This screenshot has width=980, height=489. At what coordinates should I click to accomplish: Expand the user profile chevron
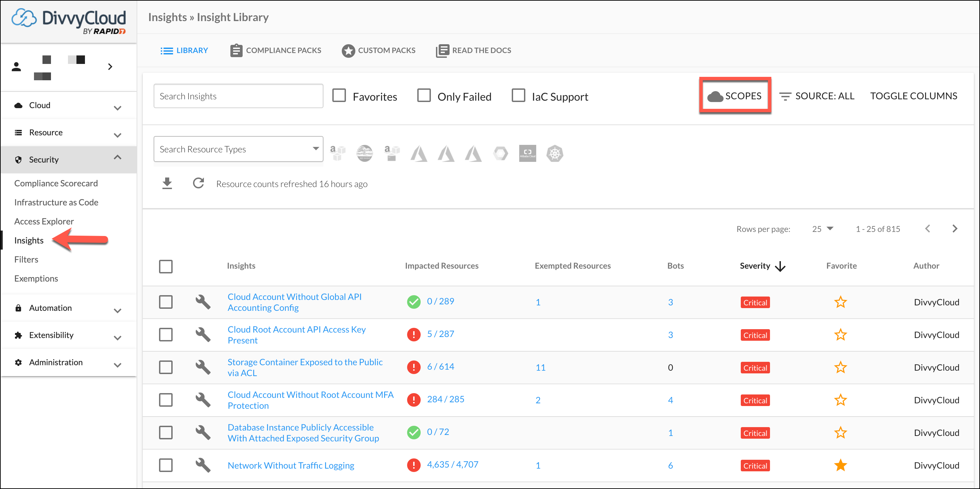tap(110, 67)
